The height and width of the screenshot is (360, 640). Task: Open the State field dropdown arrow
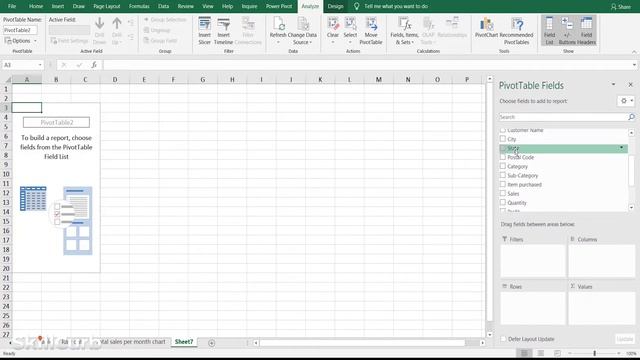coord(622,148)
